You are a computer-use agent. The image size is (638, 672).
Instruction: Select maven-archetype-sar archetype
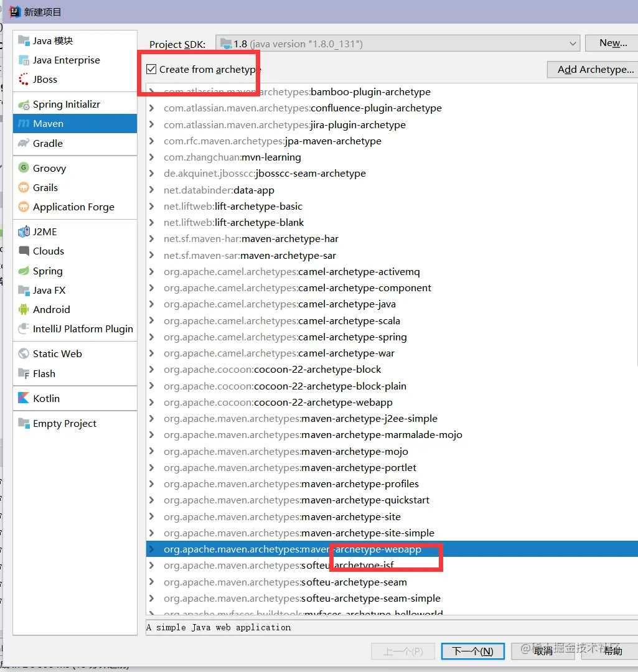point(250,256)
